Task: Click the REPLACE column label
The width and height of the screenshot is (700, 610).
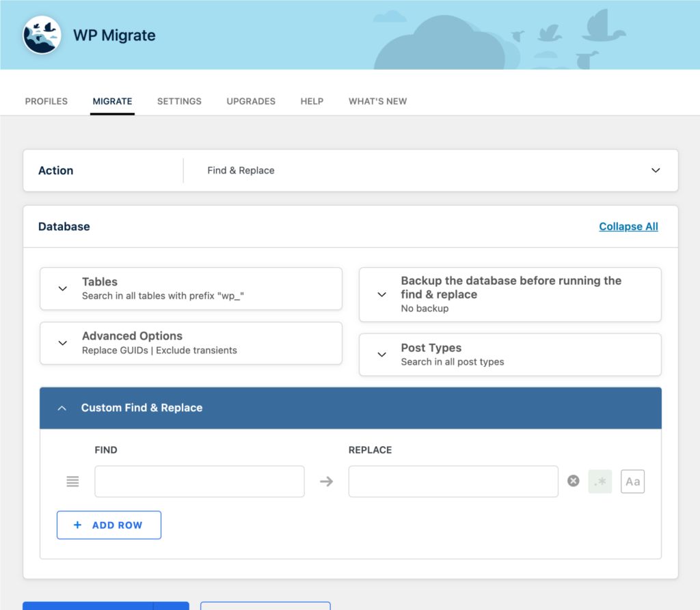Action: point(370,449)
